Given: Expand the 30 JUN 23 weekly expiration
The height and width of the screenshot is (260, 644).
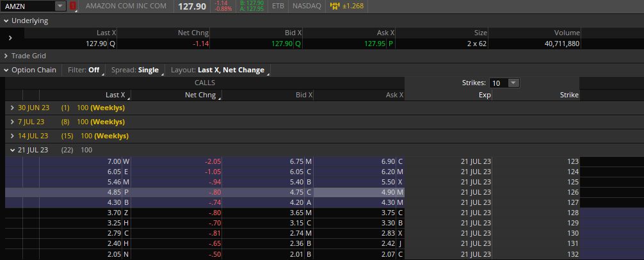Looking at the screenshot, I should (x=13, y=108).
